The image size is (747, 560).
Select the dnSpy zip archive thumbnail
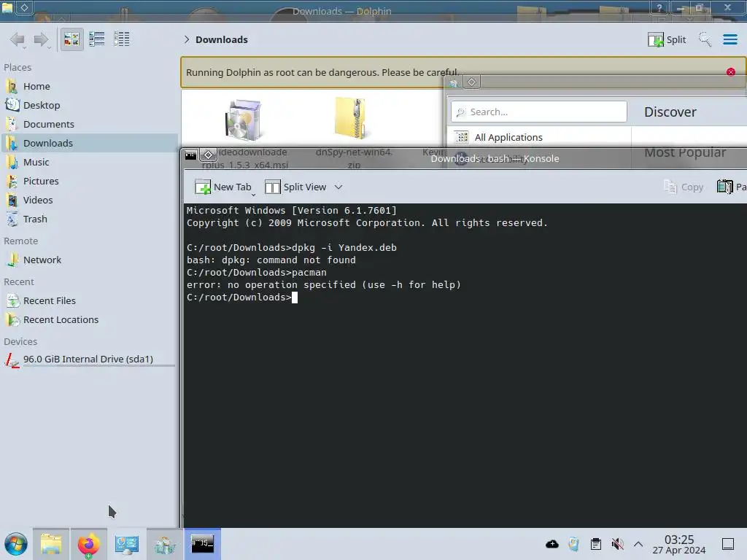[351, 118]
